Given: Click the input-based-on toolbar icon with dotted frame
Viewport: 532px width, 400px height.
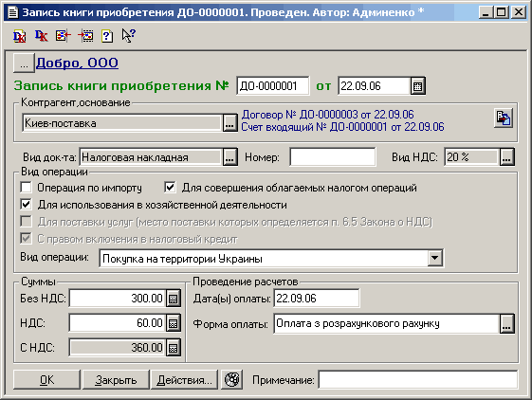Looking at the screenshot, I should click(x=85, y=36).
